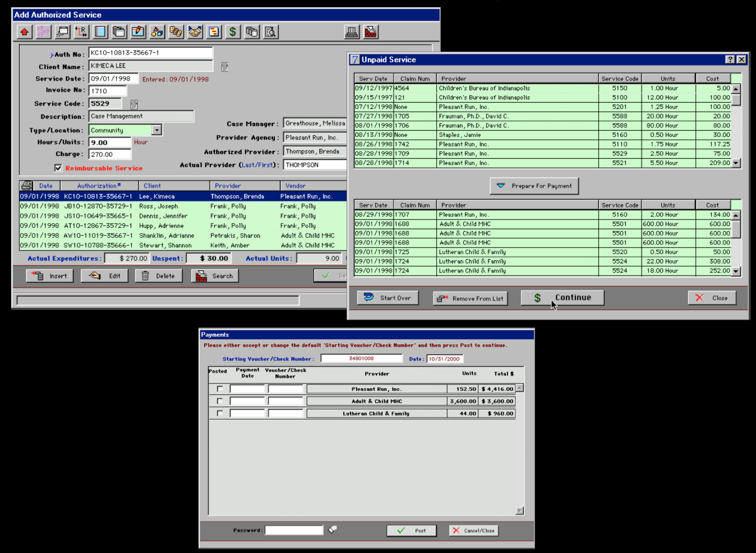Select Lutheran Child & Family claim 1725 row
The image size is (756, 553).
[x=543, y=252]
